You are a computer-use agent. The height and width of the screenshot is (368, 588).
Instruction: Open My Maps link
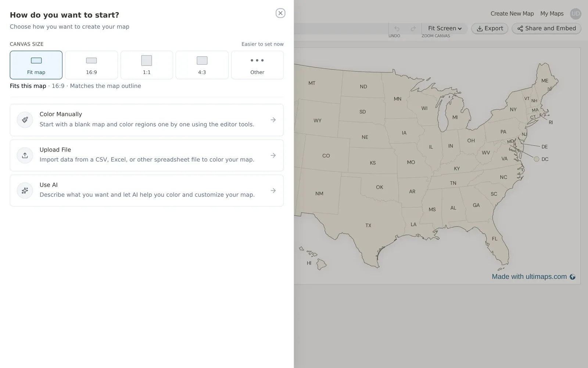coord(552,14)
